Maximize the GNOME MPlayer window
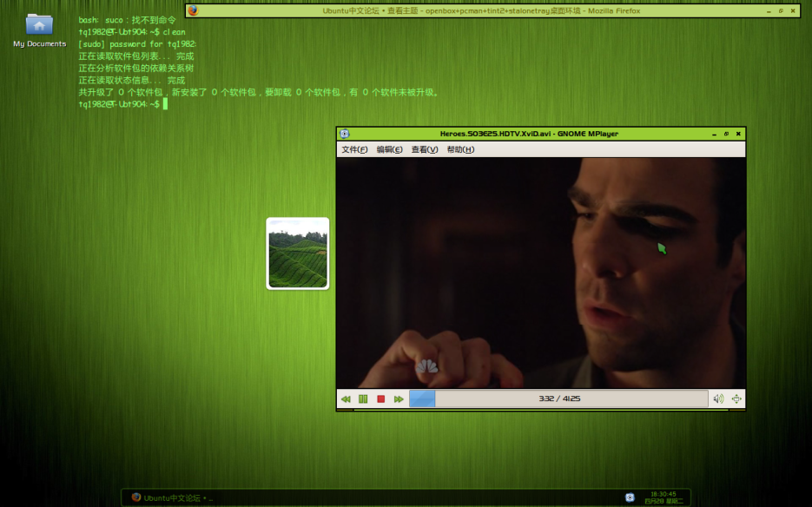The image size is (812, 507). click(x=726, y=134)
